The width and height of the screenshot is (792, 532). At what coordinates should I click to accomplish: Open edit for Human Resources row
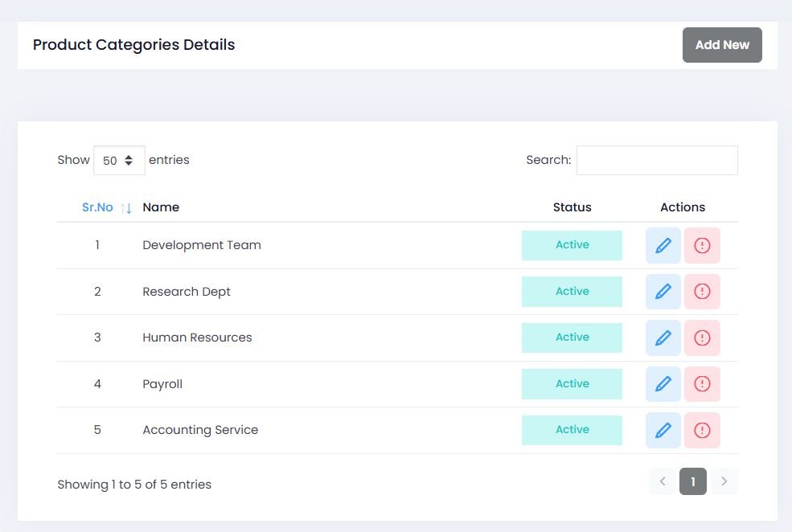click(663, 338)
